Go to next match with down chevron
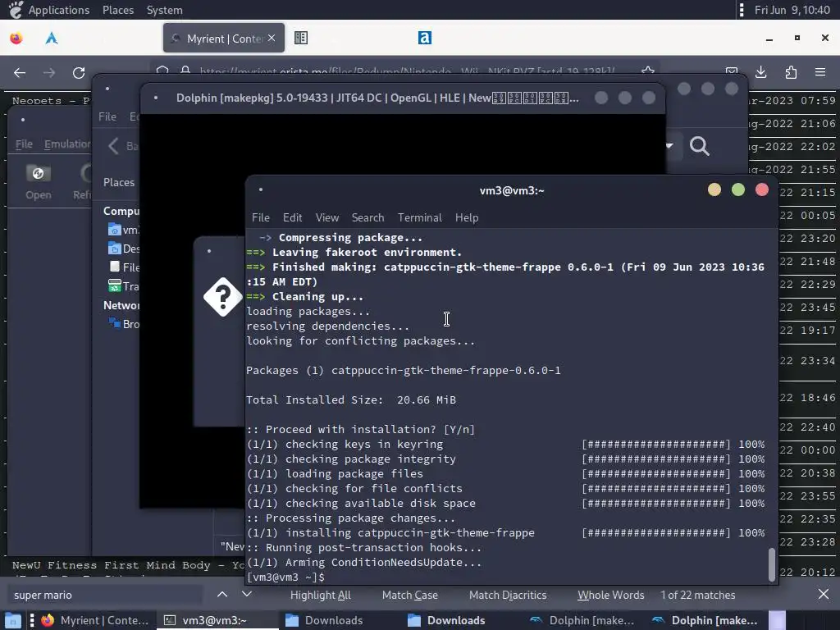Screen dimensions: 840x630 [x=246, y=594]
